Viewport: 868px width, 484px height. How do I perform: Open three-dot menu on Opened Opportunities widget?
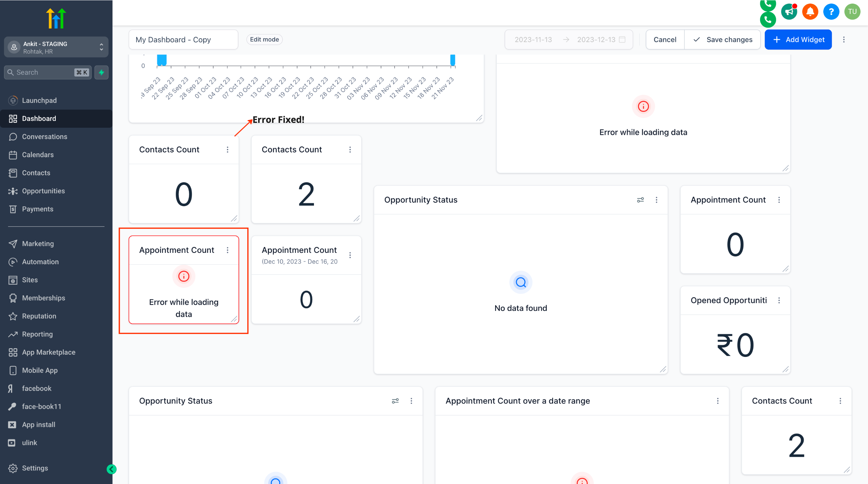click(x=779, y=300)
